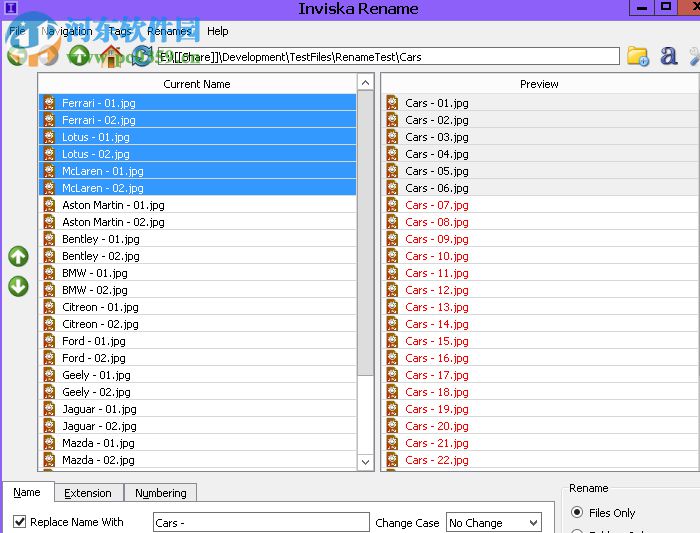
Task: Click preview name Cars - 04.jpg
Action: [437, 154]
